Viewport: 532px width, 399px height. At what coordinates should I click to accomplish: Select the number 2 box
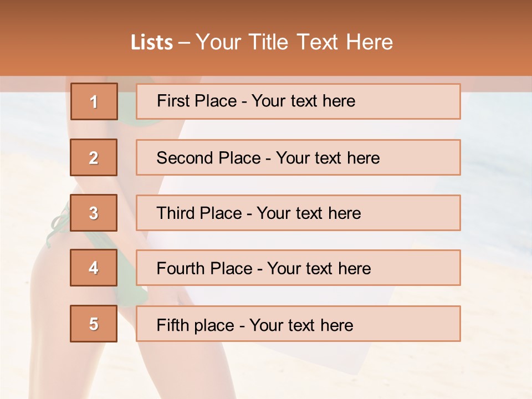94,158
